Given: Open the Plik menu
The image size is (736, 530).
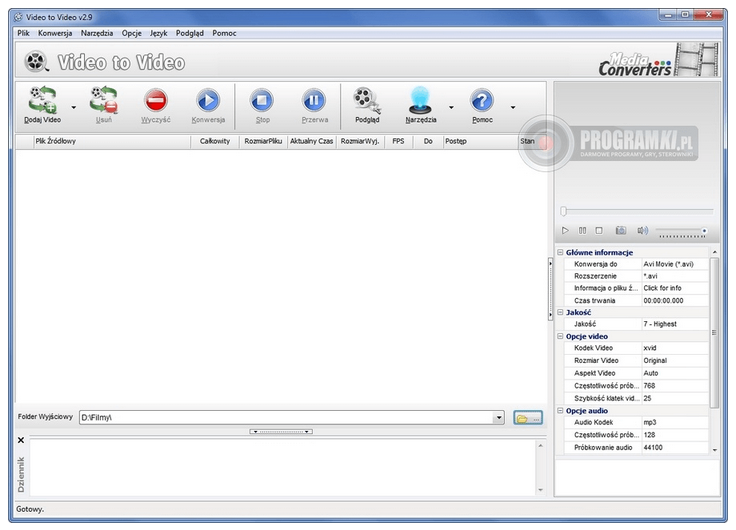Looking at the screenshot, I should pyautogui.click(x=23, y=33).
